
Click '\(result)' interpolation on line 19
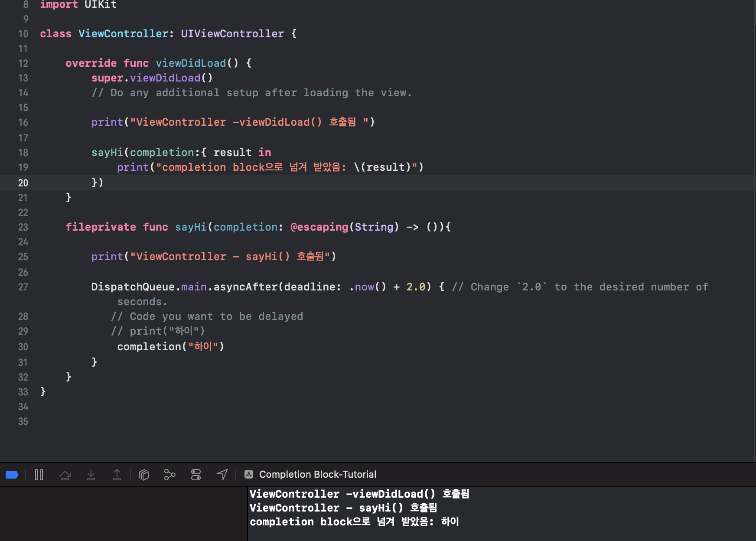pyautogui.click(x=382, y=167)
